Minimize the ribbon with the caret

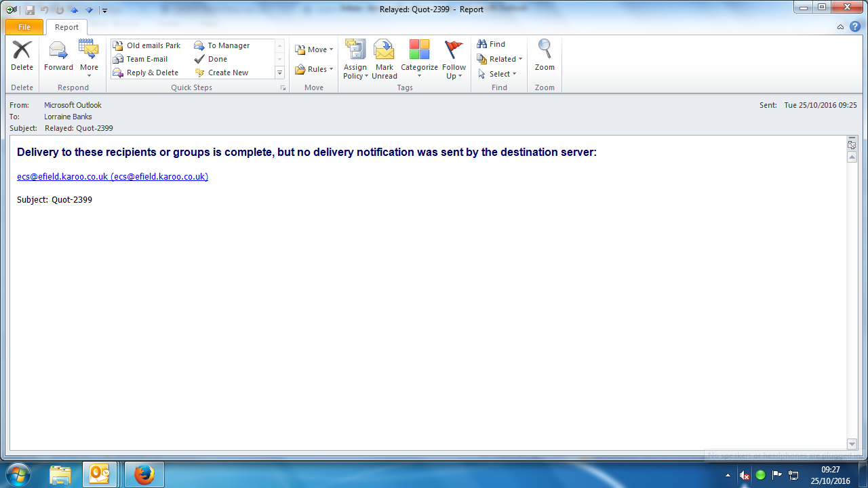841,27
